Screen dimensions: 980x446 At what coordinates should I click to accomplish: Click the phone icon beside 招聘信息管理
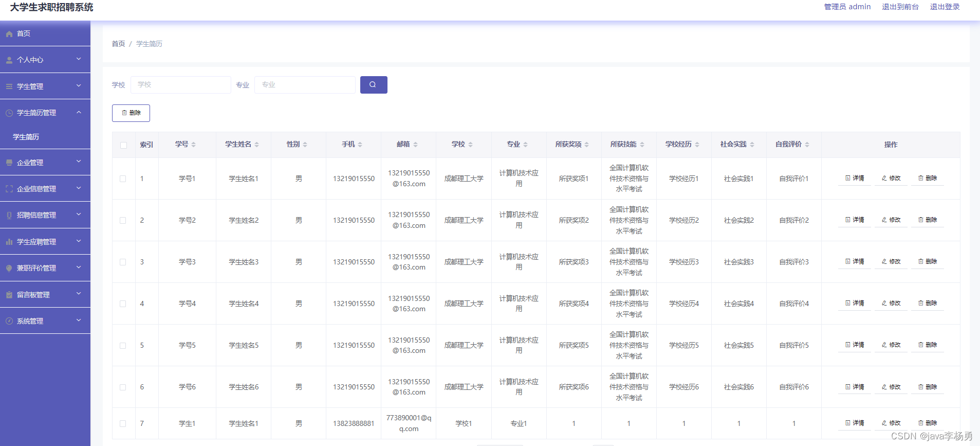point(9,216)
